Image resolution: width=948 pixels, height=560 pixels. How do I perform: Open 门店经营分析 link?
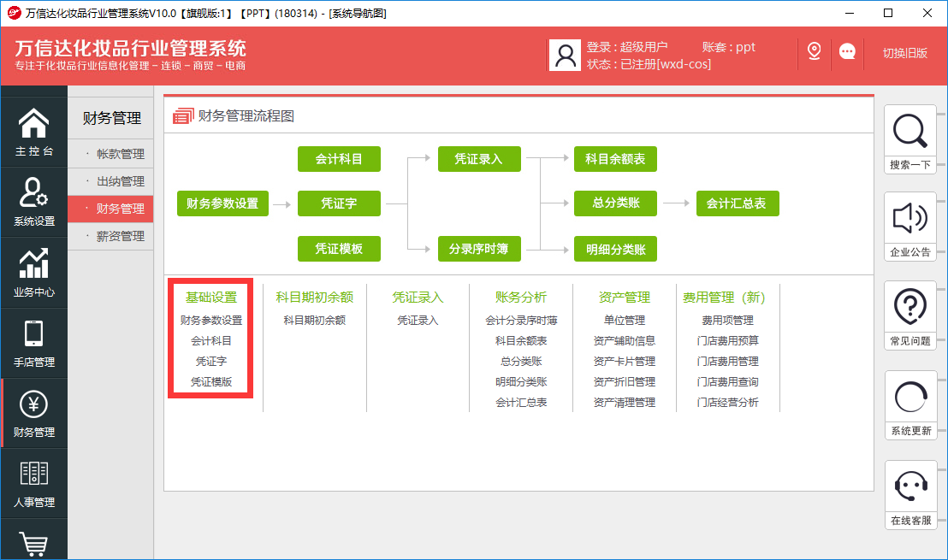[x=728, y=403]
